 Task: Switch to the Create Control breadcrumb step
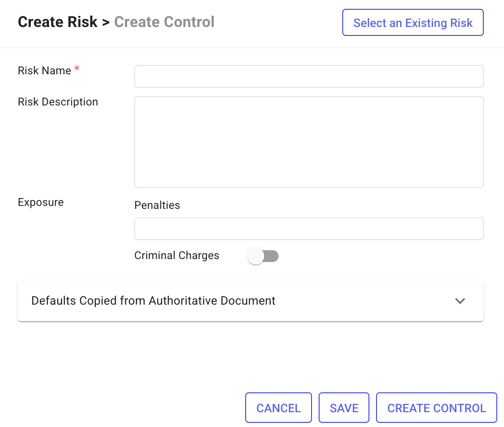coord(164,22)
